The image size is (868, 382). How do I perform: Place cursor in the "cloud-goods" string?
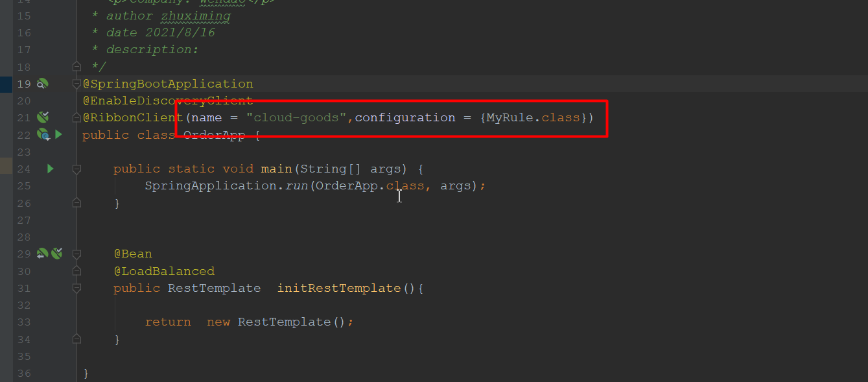click(x=296, y=117)
